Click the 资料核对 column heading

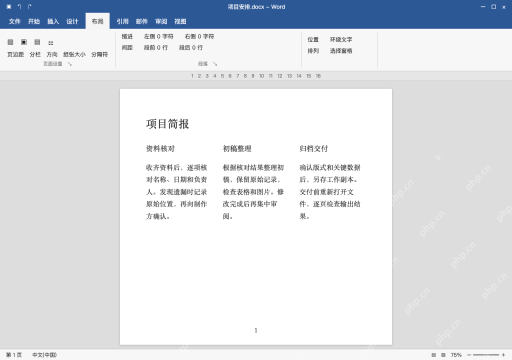click(x=160, y=149)
